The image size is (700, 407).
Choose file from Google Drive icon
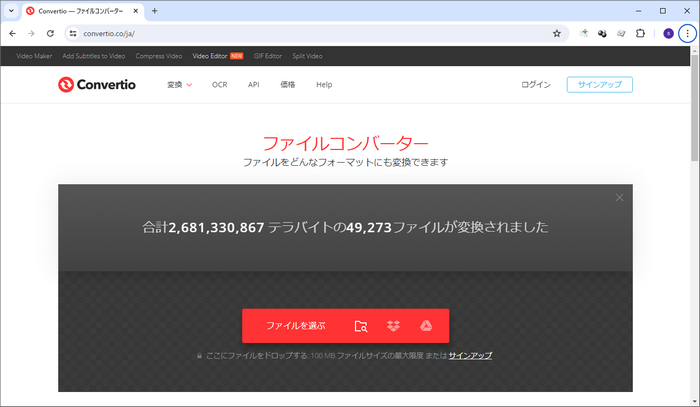point(425,326)
